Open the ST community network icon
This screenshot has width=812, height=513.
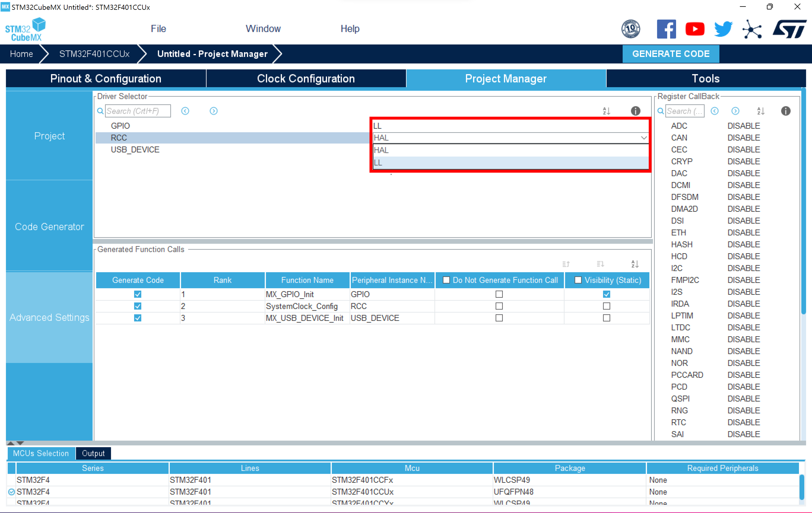(752, 29)
